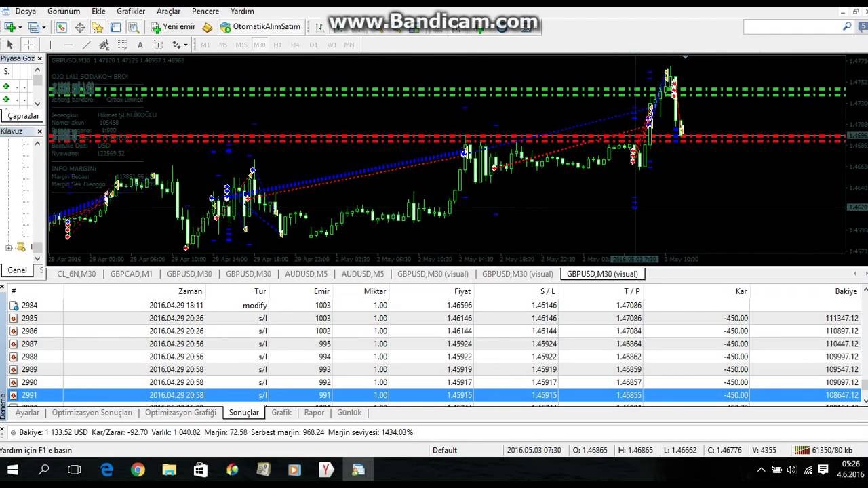Viewport: 868px width, 488px height.
Task: Select the arrow cursor tool
Action: pyautogui.click(x=10, y=45)
